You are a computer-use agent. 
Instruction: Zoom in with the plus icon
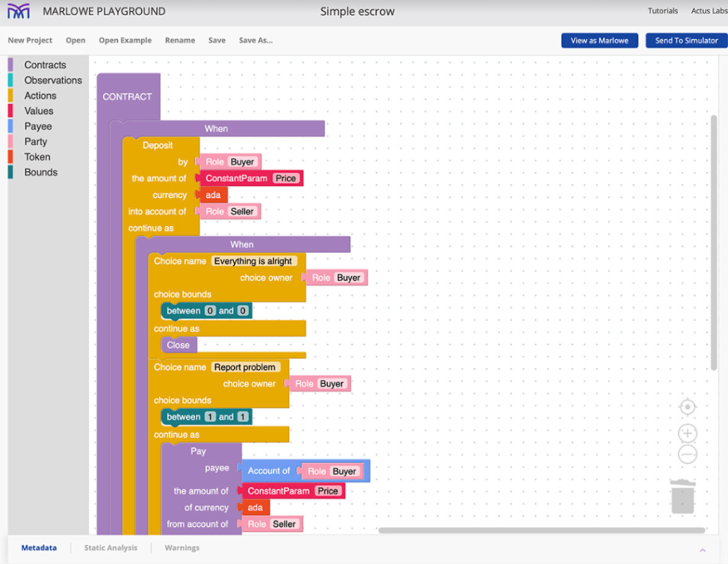pyautogui.click(x=687, y=434)
